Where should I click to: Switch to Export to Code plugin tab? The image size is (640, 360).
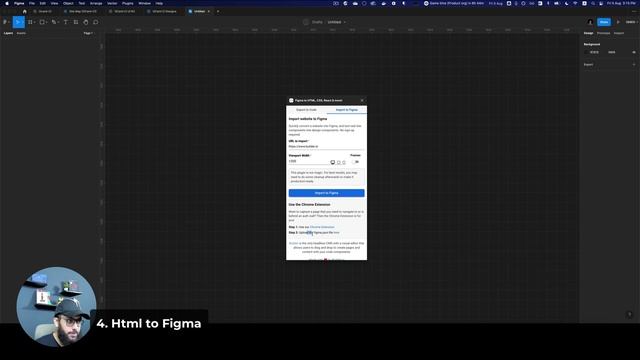306,110
